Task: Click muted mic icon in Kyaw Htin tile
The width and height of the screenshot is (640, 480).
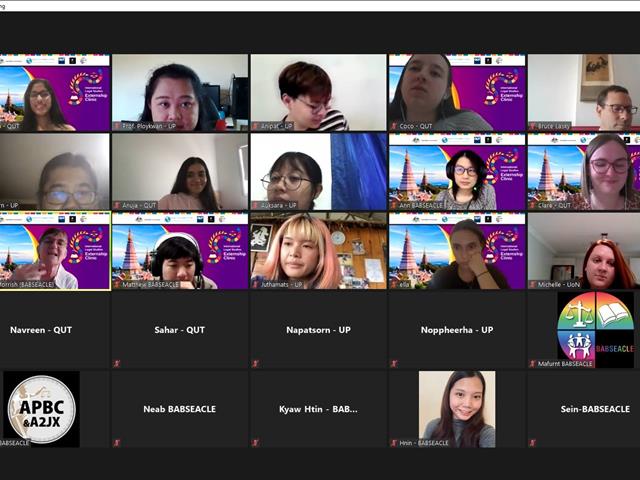Action: click(256, 442)
